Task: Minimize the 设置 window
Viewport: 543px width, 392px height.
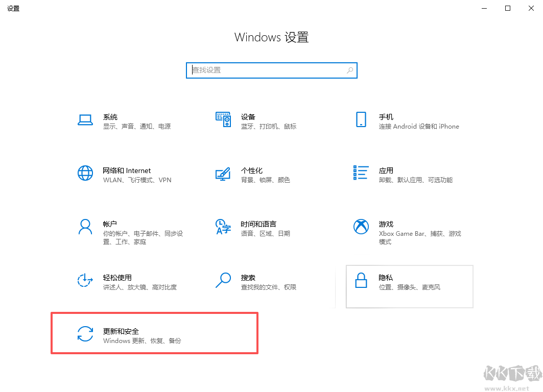Action: pyautogui.click(x=484, y=8)
